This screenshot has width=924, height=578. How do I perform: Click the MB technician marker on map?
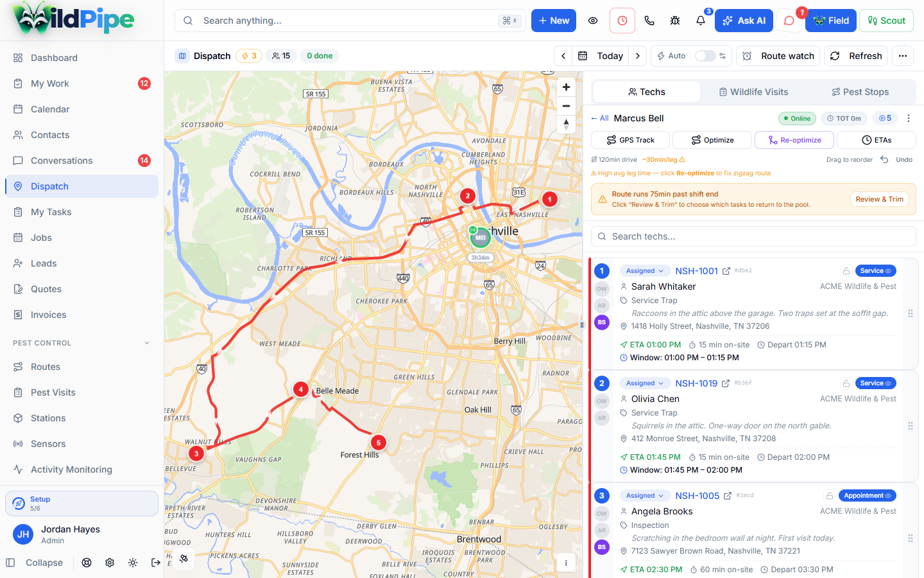480,238
